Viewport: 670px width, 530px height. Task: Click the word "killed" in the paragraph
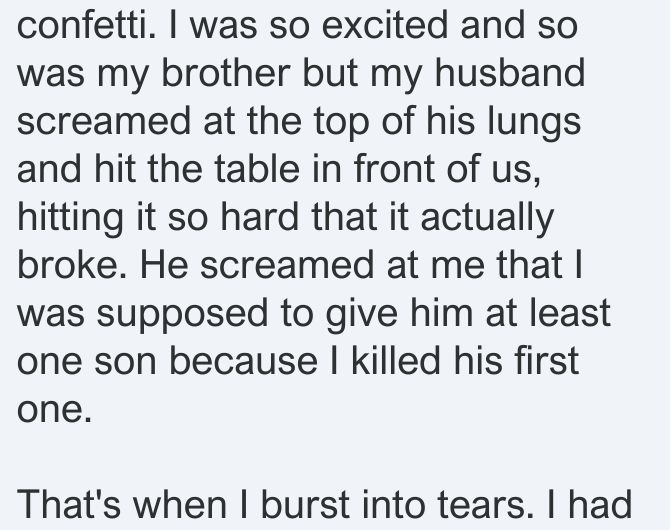[x=396, y=361]
